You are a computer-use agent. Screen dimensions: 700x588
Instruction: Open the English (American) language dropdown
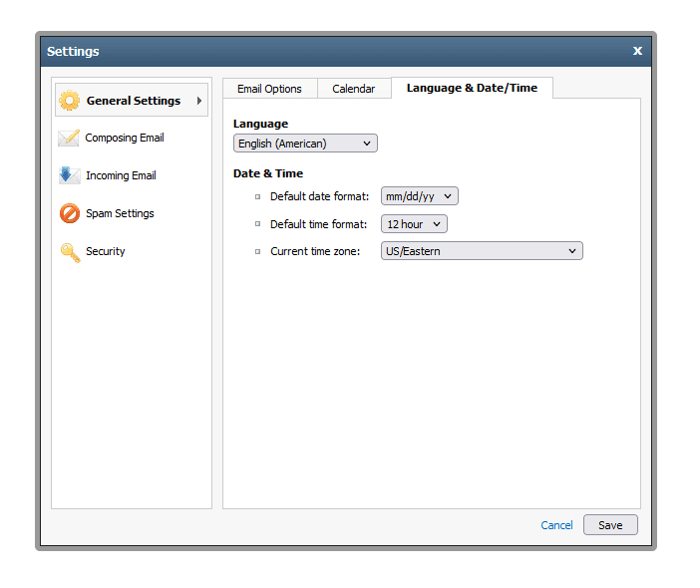tap(305, 144)
